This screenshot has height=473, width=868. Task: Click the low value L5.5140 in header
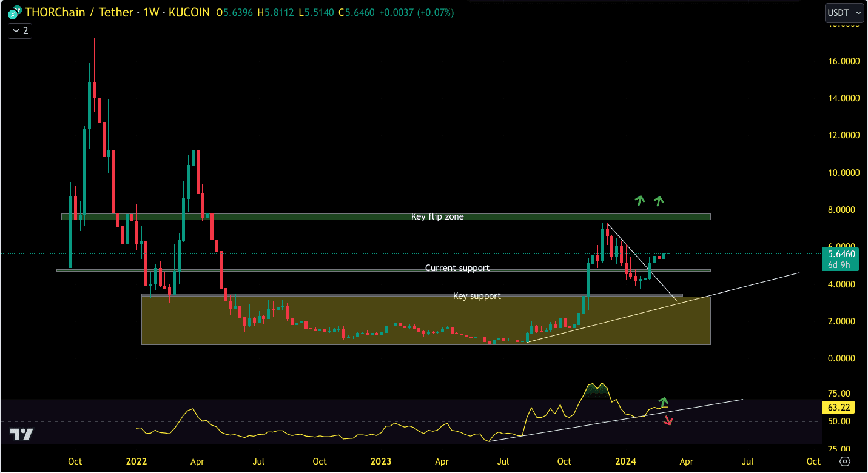pos(317,12)
